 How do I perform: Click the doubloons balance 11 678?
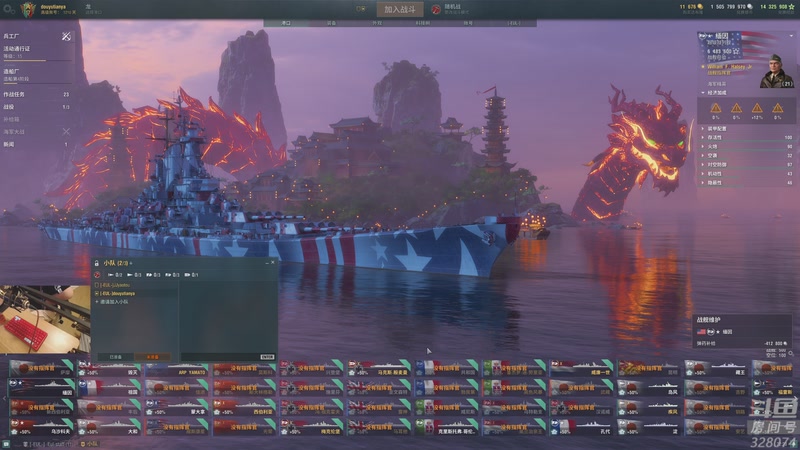coord(691,7)
